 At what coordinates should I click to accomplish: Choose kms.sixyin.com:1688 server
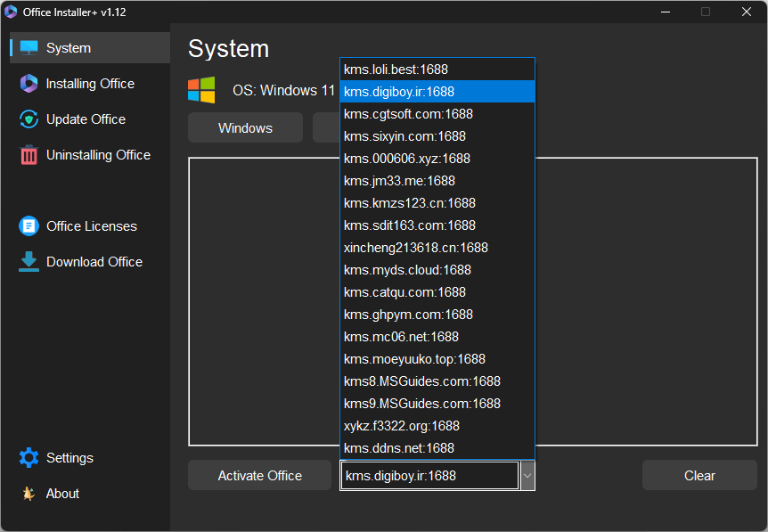437,136
